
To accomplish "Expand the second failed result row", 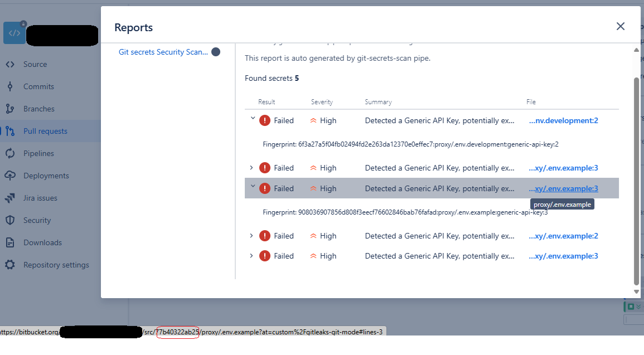I will (x=251, y=168).
